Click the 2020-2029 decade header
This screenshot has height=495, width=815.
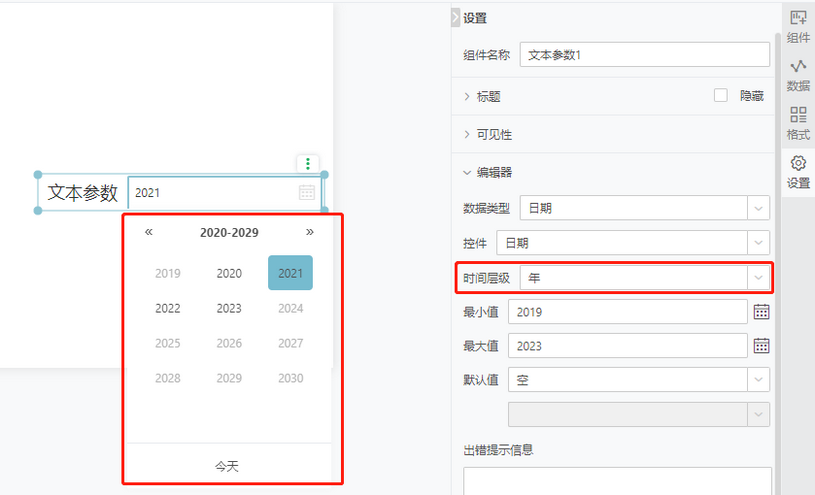coord(229,232)
